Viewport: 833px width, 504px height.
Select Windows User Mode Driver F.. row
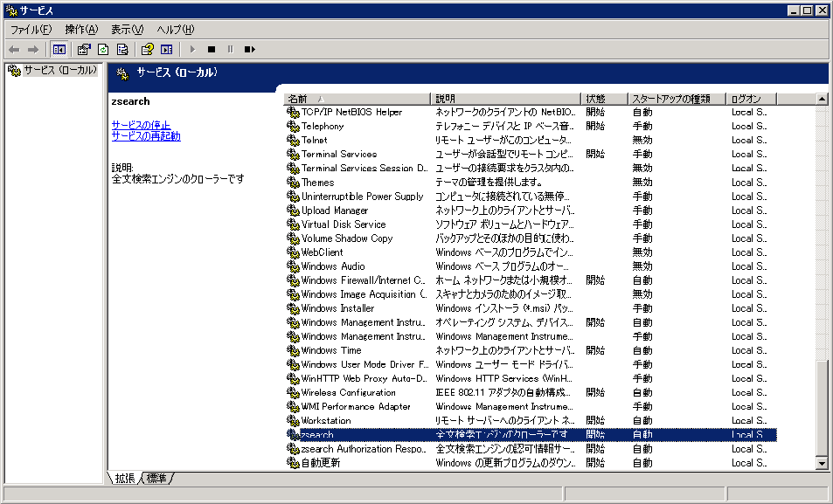pos(531,364)
